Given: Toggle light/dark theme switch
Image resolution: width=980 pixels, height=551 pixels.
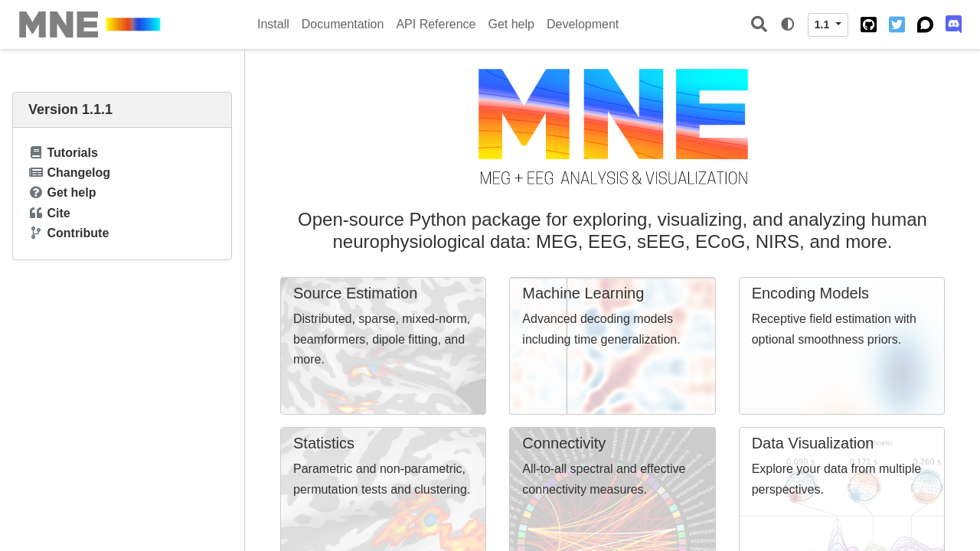Looking at the screenshot, I should pos(788,24).
